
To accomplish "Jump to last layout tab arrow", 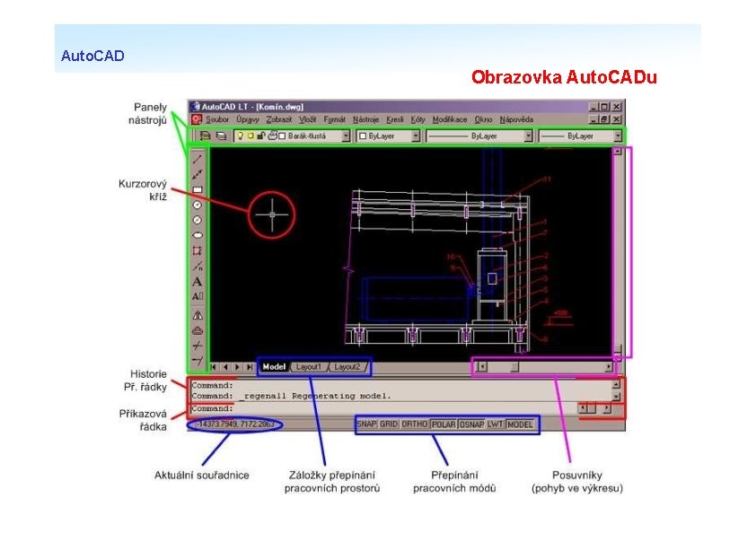I will point(250,367).
